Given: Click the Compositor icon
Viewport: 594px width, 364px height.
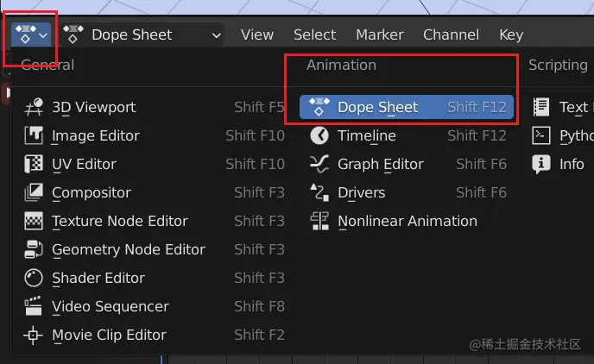Looking at the screenshot, I should pos(35,193).
